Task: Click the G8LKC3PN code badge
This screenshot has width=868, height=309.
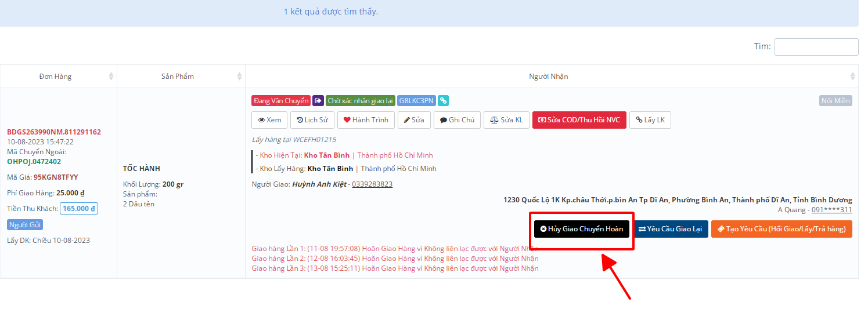Action: 416,101
